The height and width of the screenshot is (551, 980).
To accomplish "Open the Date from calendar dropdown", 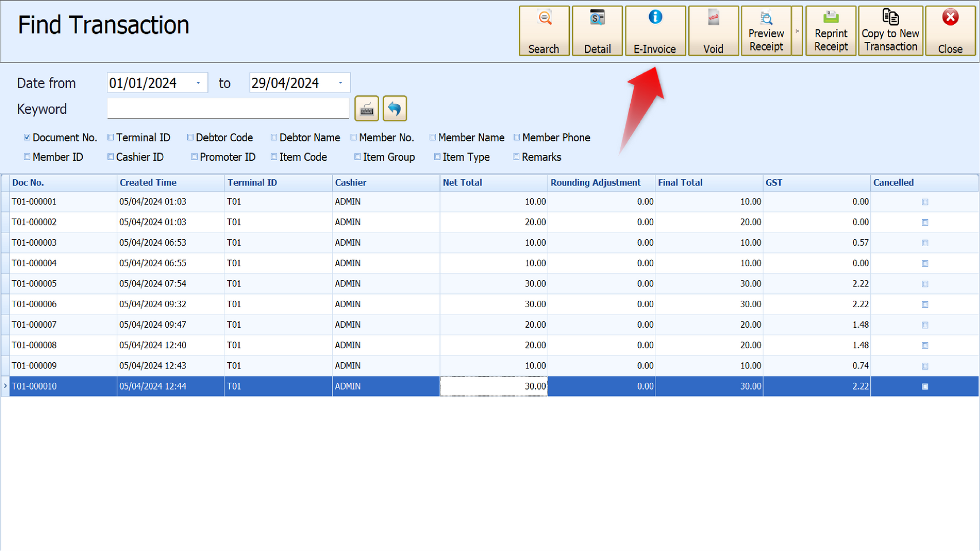I will pyautogui.click(x=198, y=83).
